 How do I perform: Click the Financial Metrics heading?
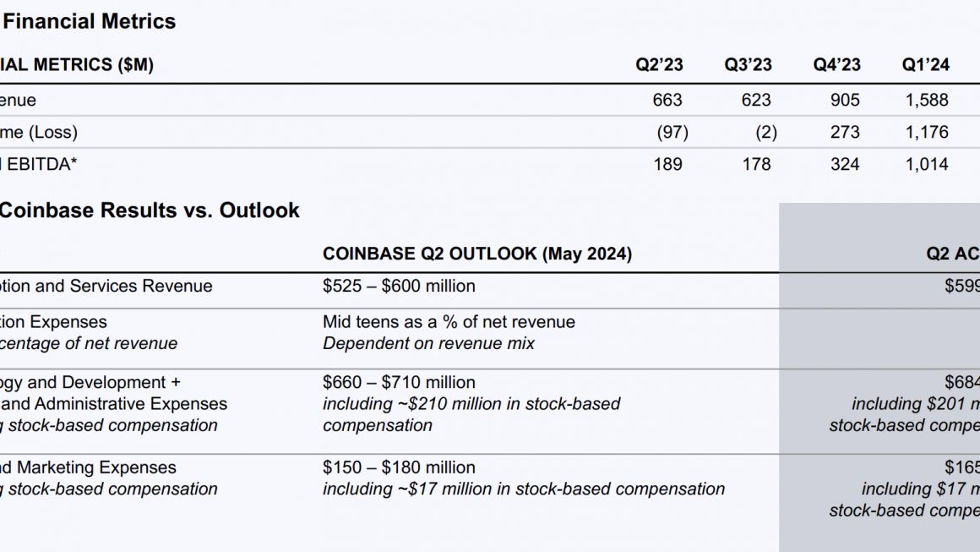pos(89,22)
